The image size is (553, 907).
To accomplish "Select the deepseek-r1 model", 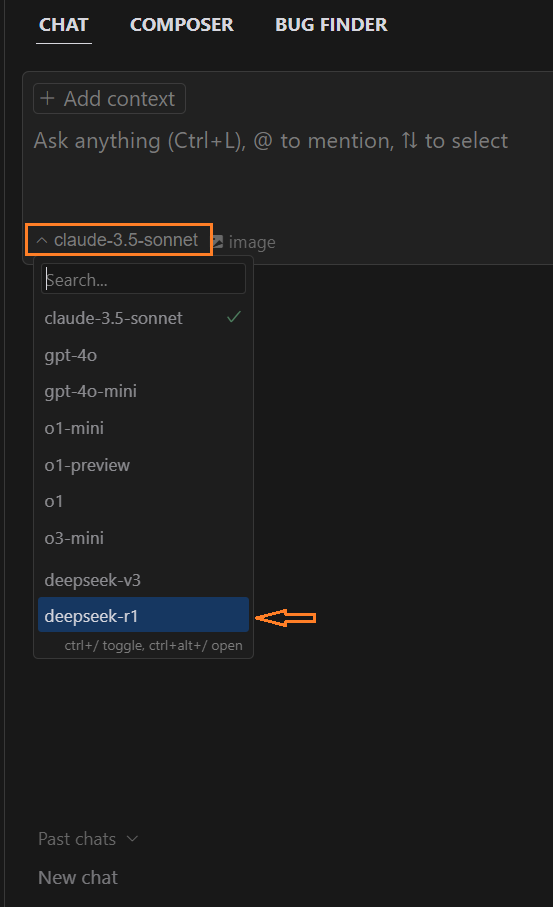I will coord(143,615).
